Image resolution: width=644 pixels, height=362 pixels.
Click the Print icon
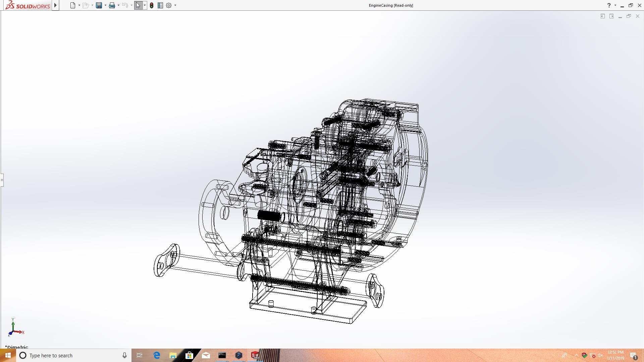coord(112,5)
